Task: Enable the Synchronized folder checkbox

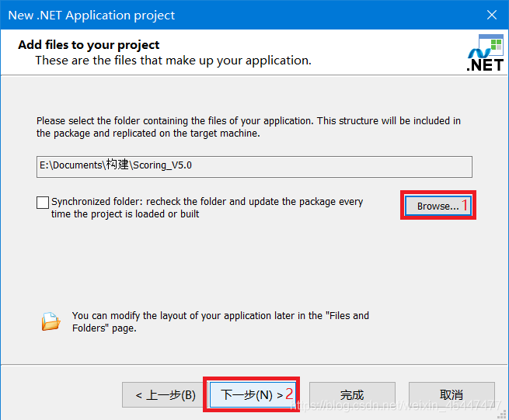Action: 43,203
